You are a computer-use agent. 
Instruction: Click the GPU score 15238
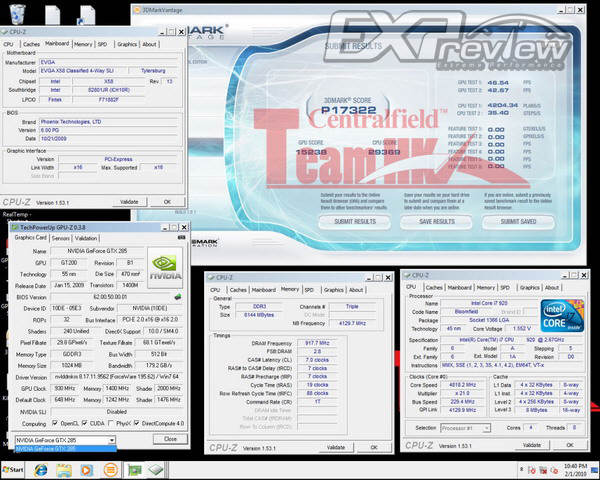[x=311, y=152]
